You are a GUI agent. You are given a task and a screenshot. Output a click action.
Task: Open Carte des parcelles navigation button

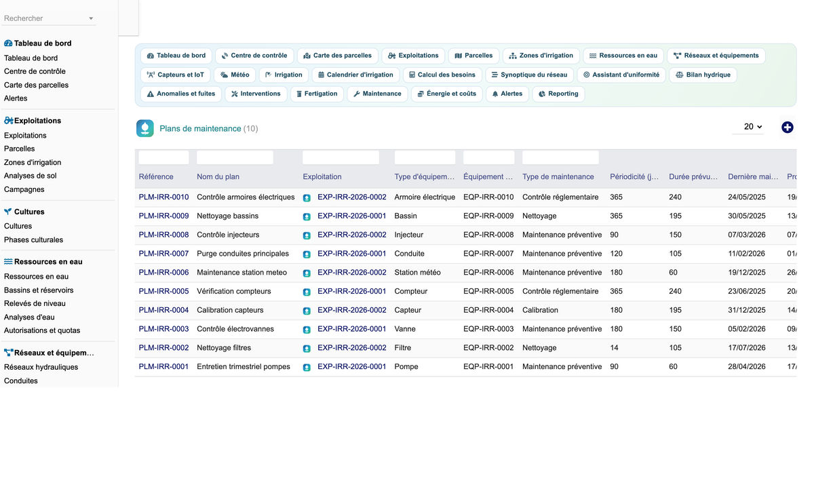point(337,56)
